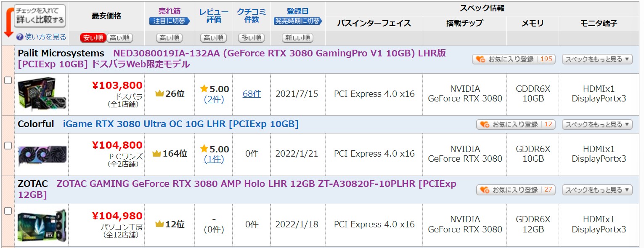Click the 2022/1/18 registration date
This screenshot has height=248, width=644.
(297, 224)
